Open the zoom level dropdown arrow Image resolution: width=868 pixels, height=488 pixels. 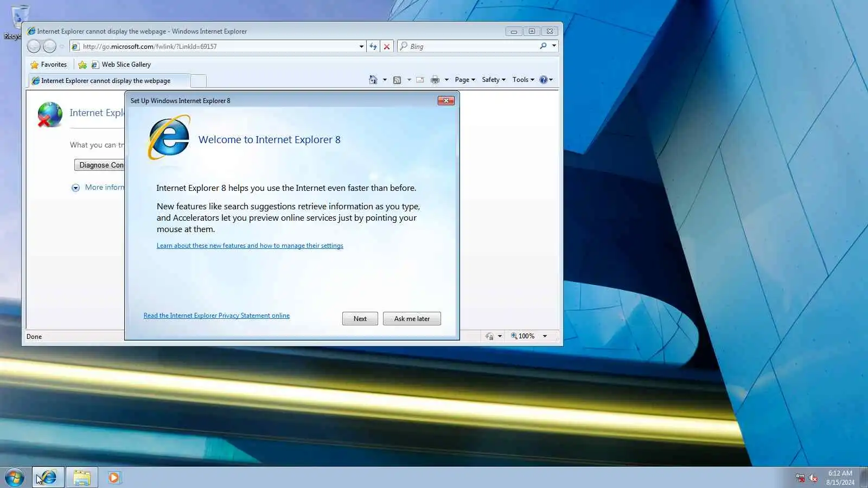[545, 336]
